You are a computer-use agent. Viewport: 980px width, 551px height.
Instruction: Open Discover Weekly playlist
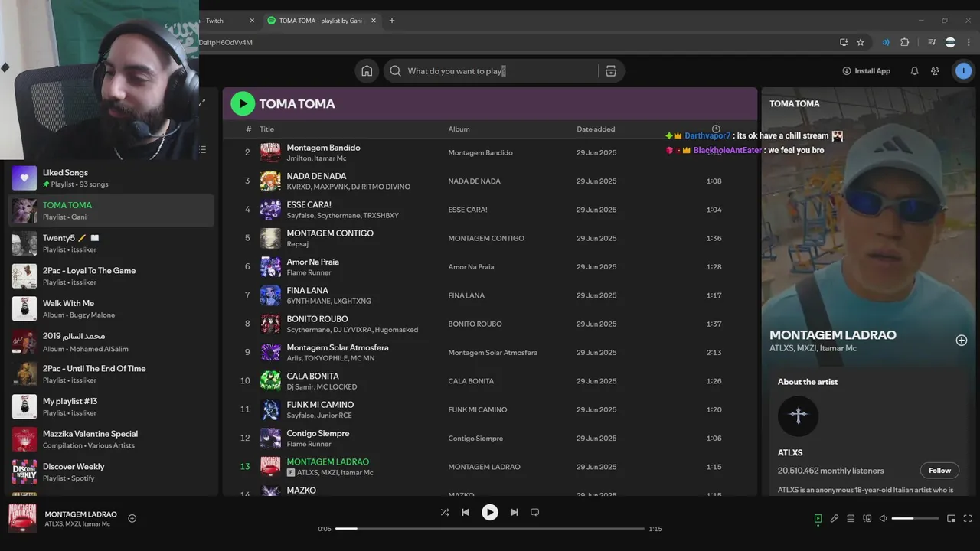tap(111, 472)
